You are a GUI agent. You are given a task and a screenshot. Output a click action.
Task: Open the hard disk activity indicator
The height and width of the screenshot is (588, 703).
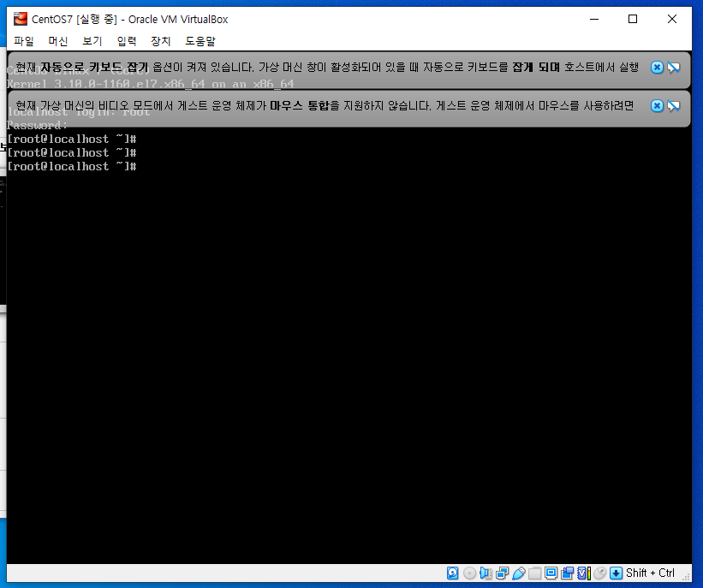453,573
